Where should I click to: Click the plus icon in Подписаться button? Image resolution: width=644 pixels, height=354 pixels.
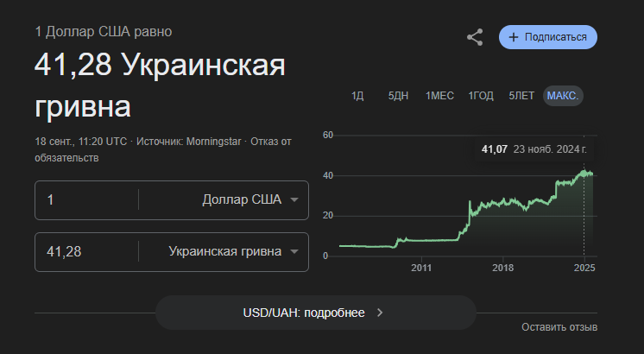[x=513, y=37]
